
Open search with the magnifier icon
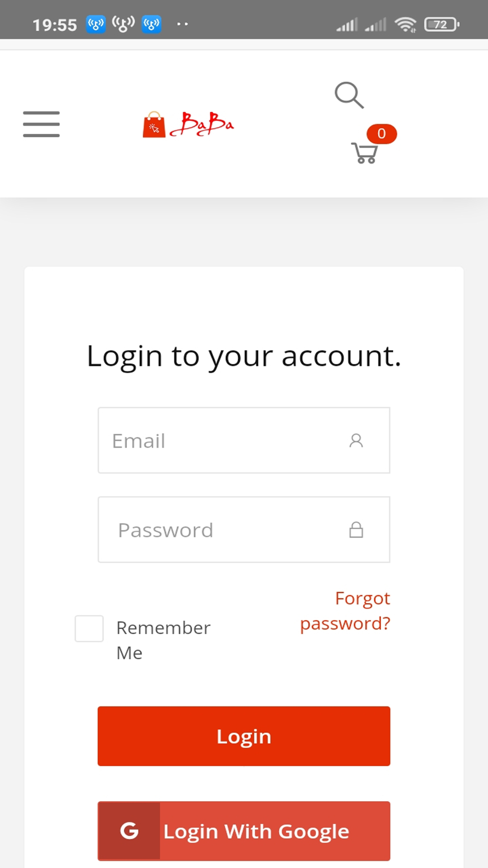(349, 95)
